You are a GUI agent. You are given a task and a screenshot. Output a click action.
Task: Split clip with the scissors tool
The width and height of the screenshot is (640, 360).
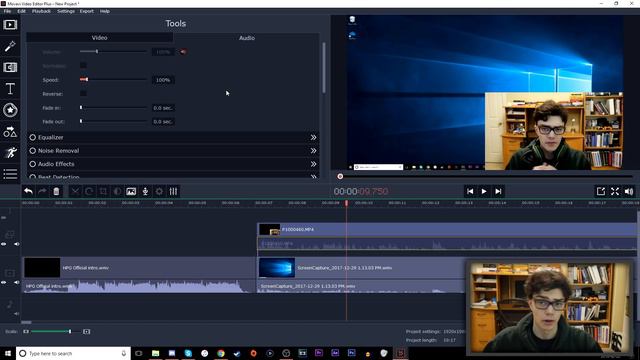(x=75, y=191)
